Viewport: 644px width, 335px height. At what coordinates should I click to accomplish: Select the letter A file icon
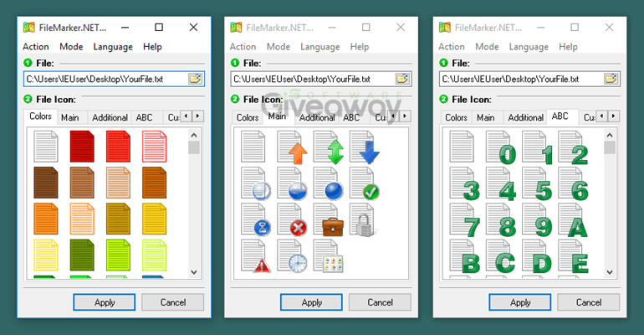[x=573, y=220]
